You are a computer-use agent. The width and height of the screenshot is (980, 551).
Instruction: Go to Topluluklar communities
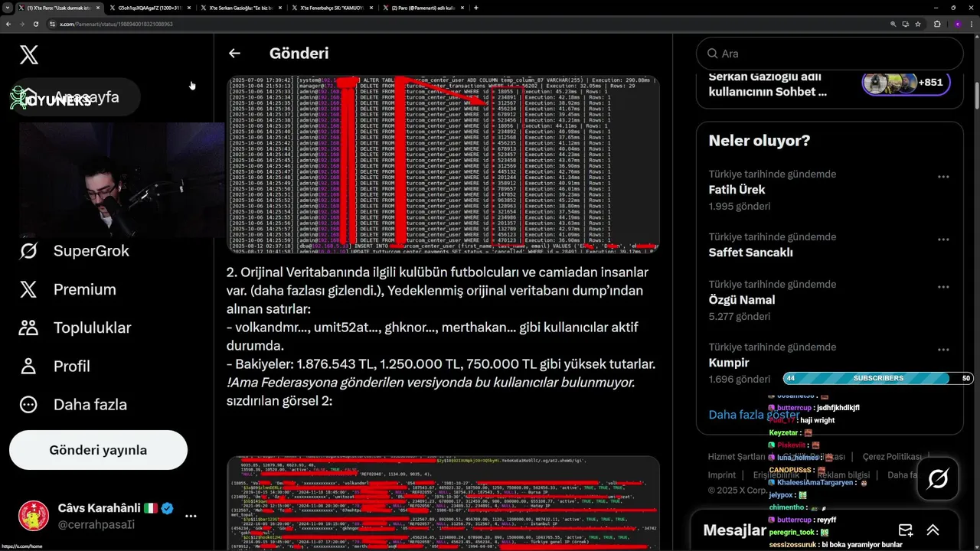75,328
